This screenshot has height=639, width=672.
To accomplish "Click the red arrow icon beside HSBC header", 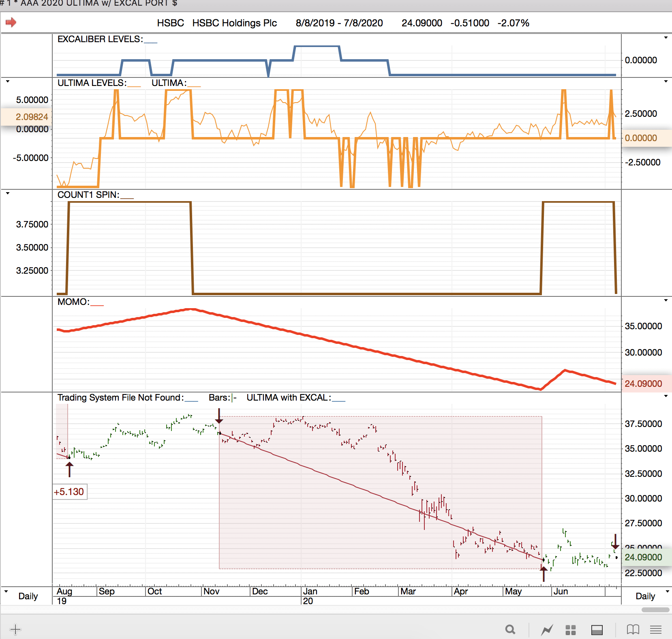I will coord(11,22).
